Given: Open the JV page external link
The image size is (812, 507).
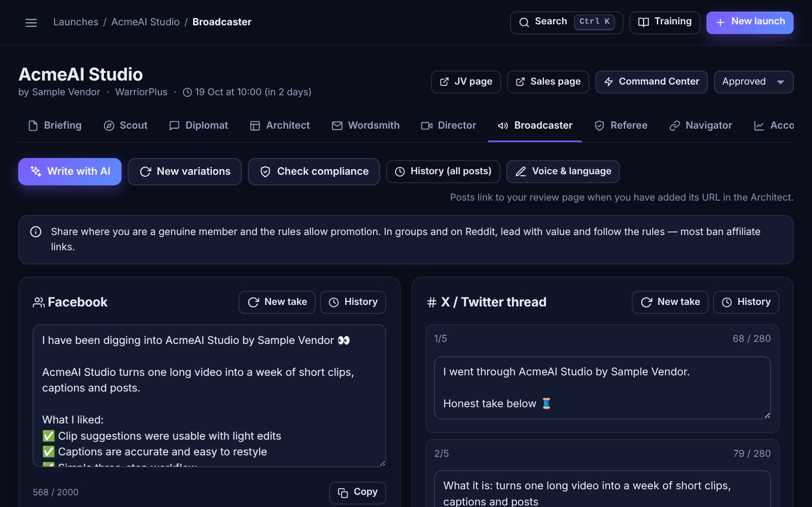Looking at the screenshot, I should [466, 82].
